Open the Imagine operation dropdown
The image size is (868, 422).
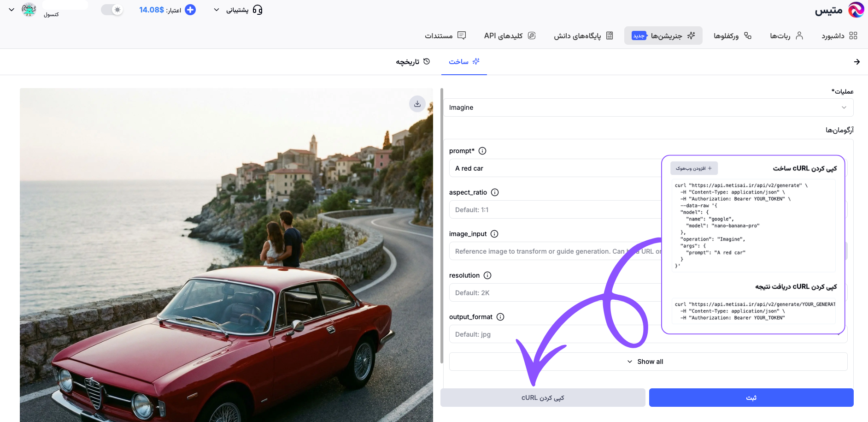coord(648,107)
